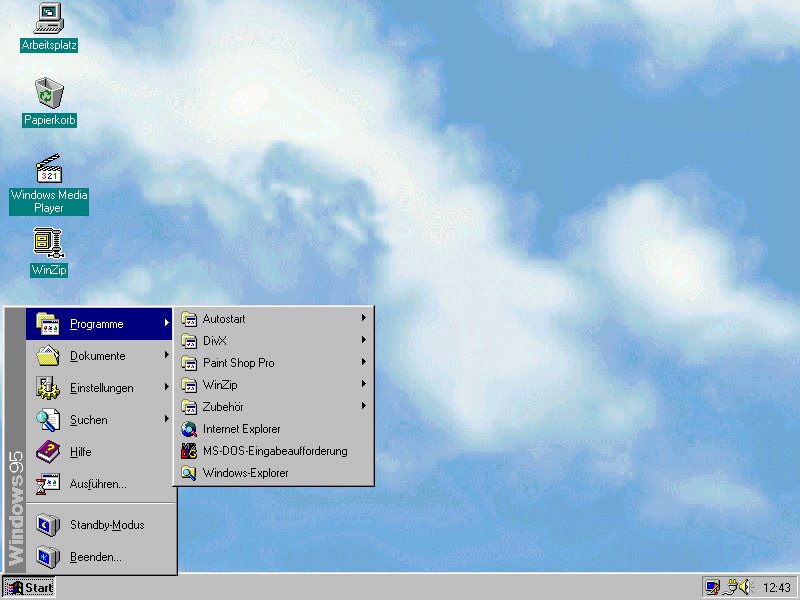Expand the DivX submenu
The image size is (800, 600).
point(216,341)
